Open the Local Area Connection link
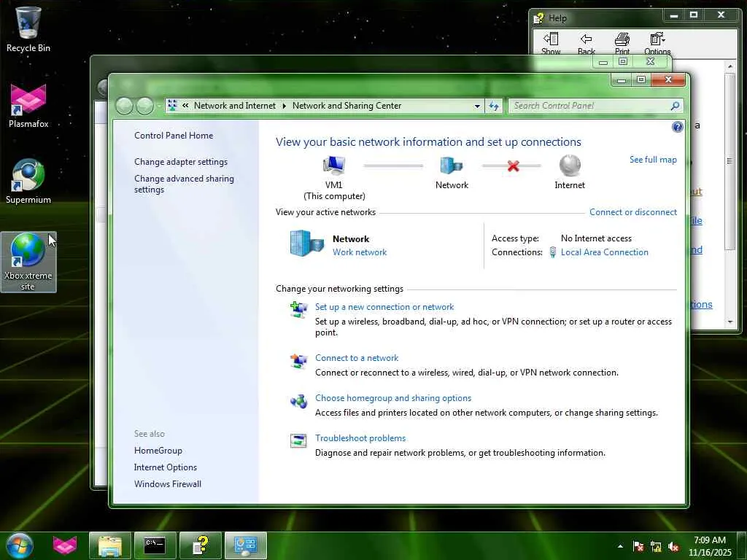 point(604,252)
